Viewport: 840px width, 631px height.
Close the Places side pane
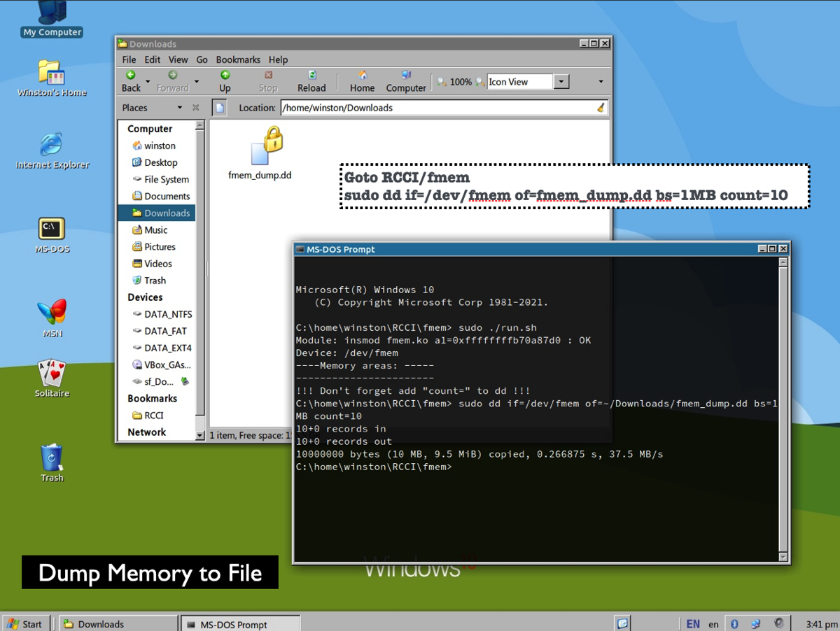(196, 108)
